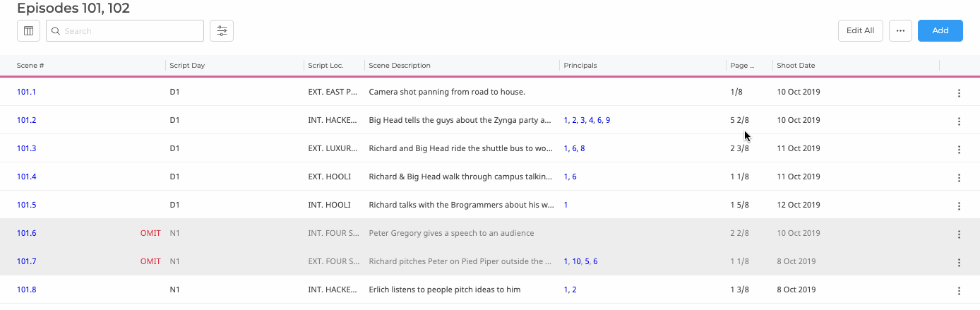Open row menu for scene 101.4
The image size is (980, 310).
(959, 177)
